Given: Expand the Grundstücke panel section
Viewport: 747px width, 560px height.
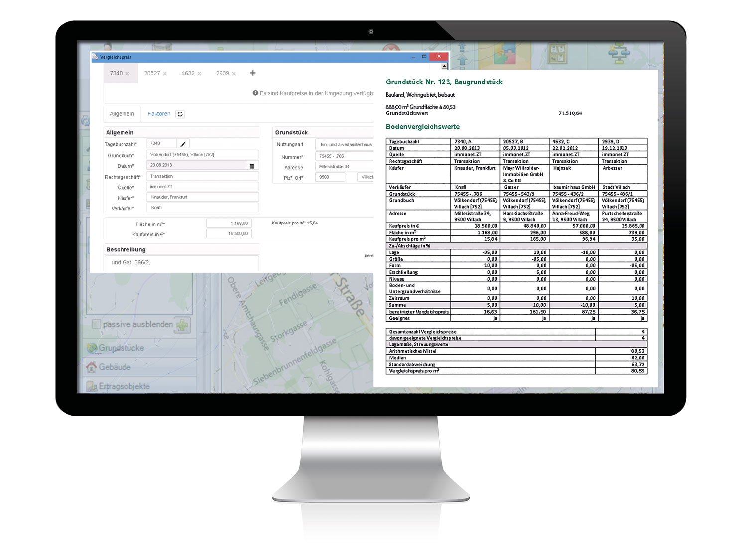Looking at the screenshot, I should (x=121, y=348).
